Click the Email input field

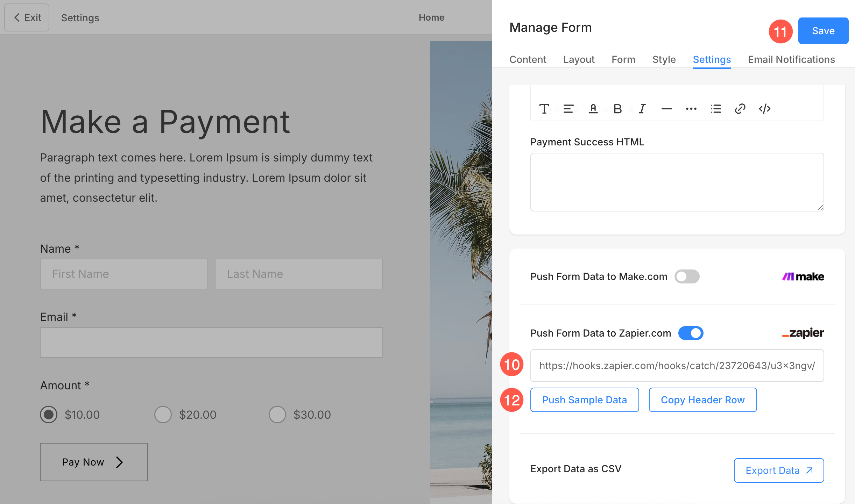tap(211, 343)
